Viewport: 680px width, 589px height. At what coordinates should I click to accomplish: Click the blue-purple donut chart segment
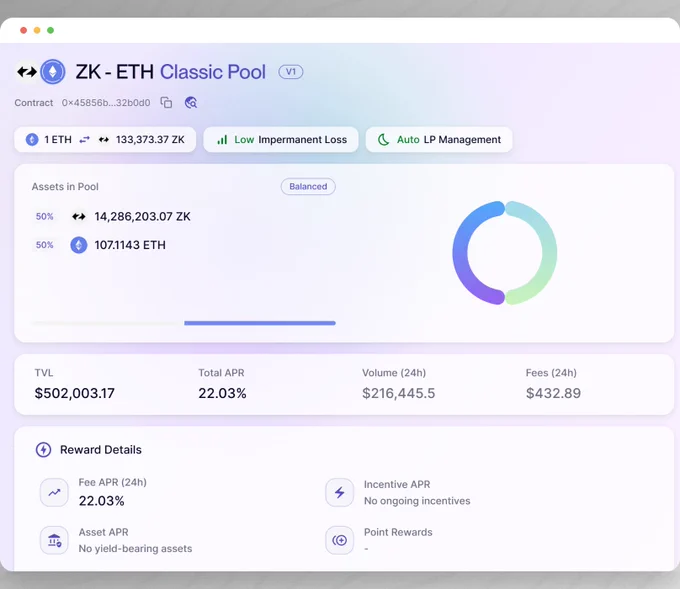click(461, 254)
